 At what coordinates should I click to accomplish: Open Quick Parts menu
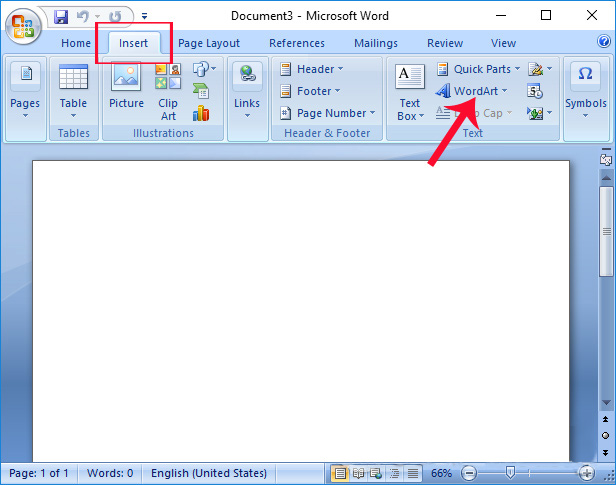pyautogui.click(x=478, y=69)
